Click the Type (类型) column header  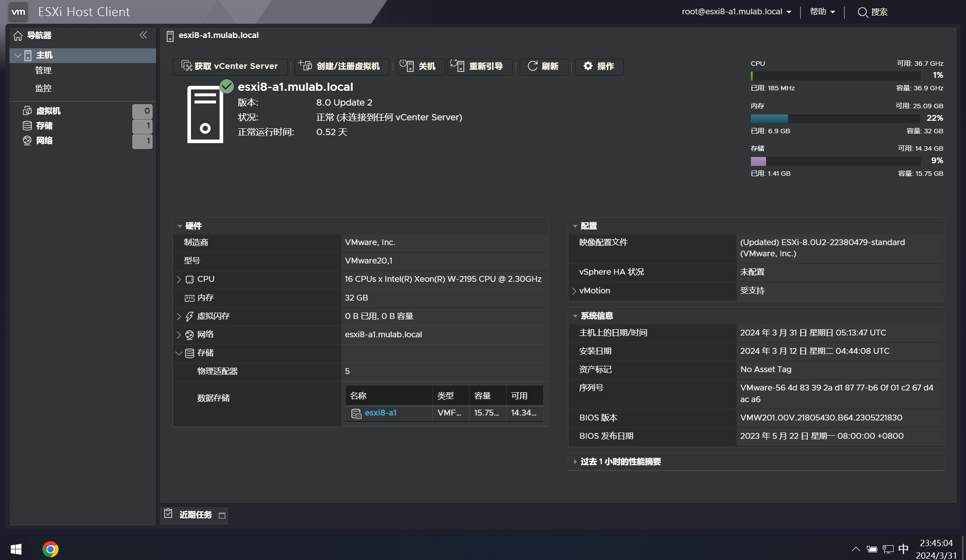pos(451,396)
